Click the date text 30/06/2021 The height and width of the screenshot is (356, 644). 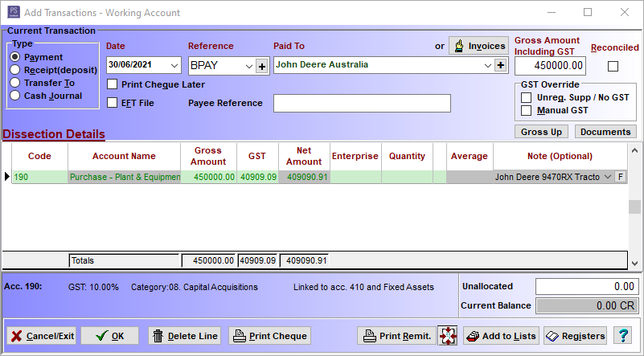(x=130, y=64)
